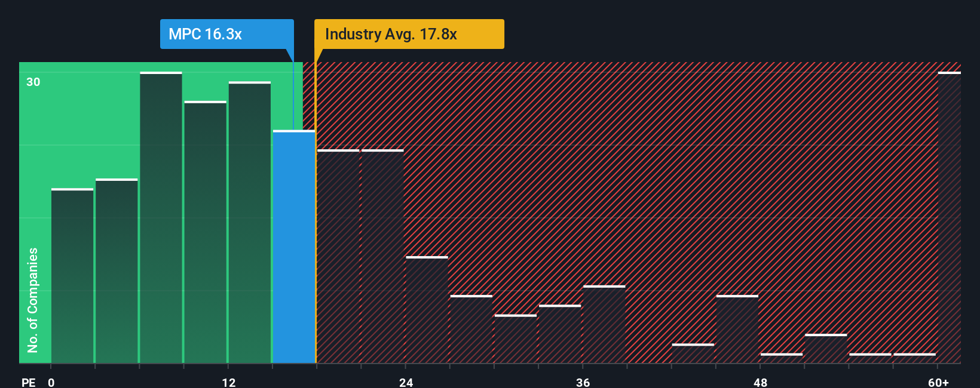The height and width of the screenshot is (388, 980).
Task: Click the PE axis label
Action: point(29,382)
